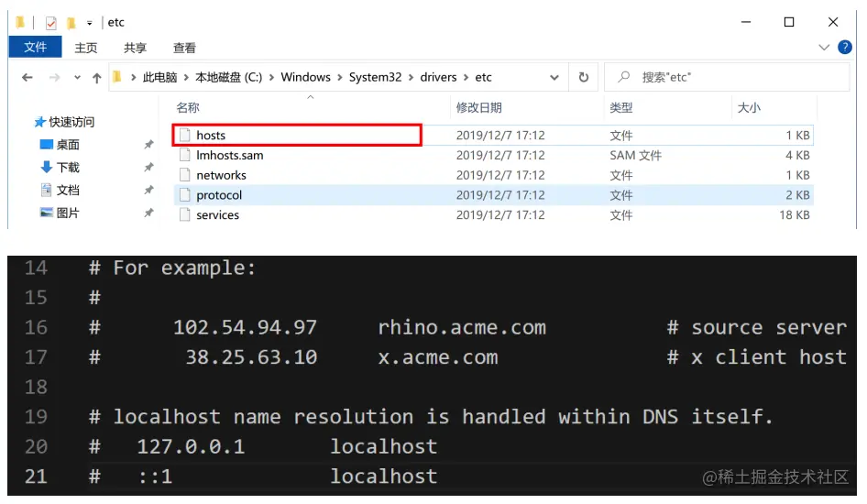Sort by the 大小 column header
The image size is (867, 504).
749,107
